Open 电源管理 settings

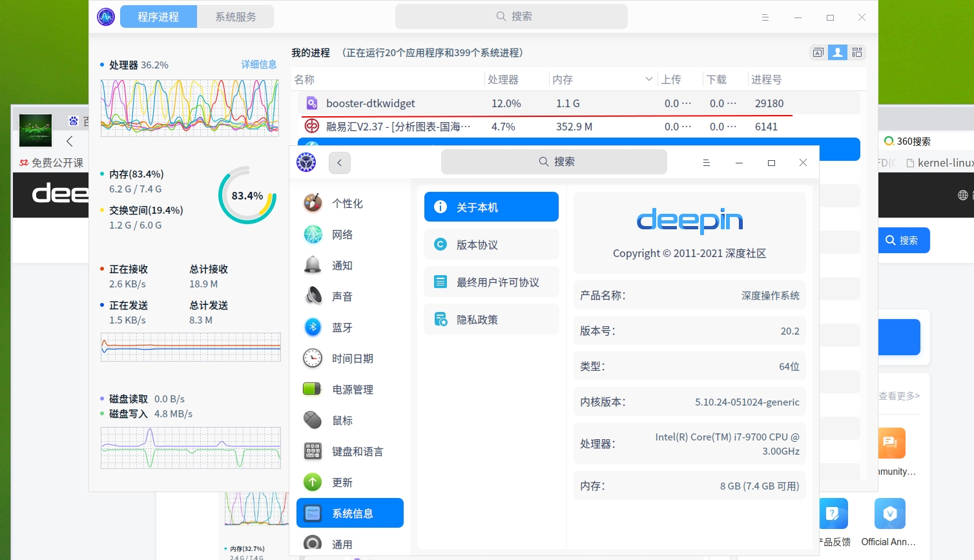coord(352,389)
